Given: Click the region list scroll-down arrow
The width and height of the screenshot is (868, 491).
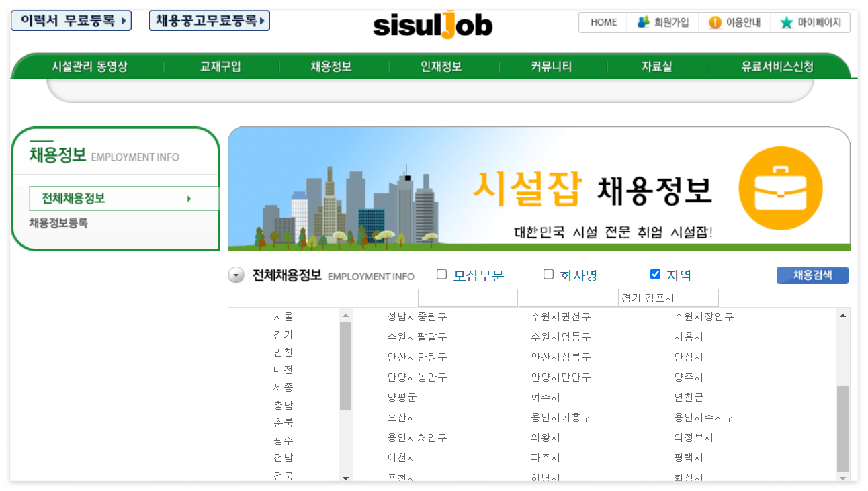Looking at the screenshot, I should [345, 478].
